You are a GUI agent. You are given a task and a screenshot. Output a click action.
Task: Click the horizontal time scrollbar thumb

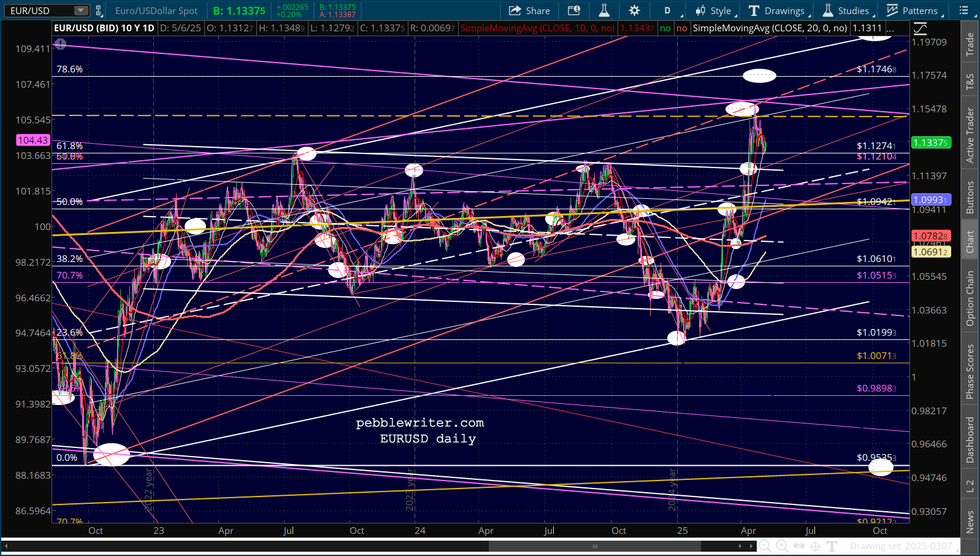click(594, 546)
